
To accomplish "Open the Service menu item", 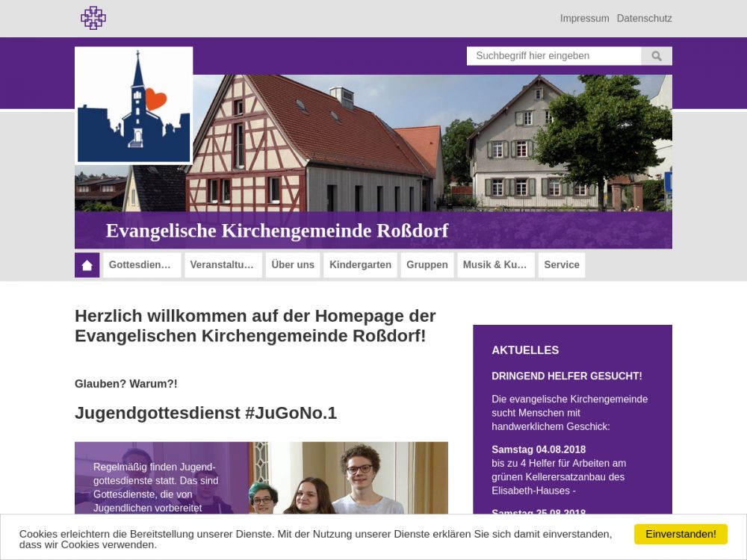I will [x=562, y=265].
